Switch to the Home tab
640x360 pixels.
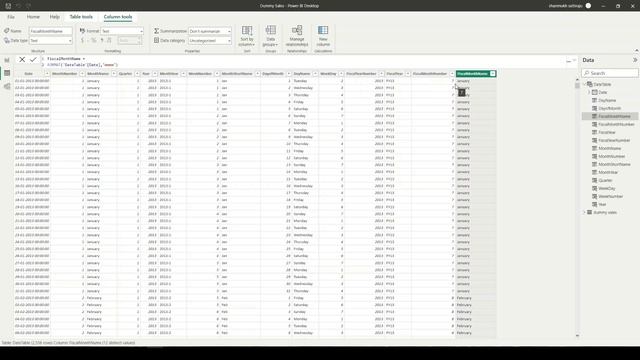[x=33, y=17]
